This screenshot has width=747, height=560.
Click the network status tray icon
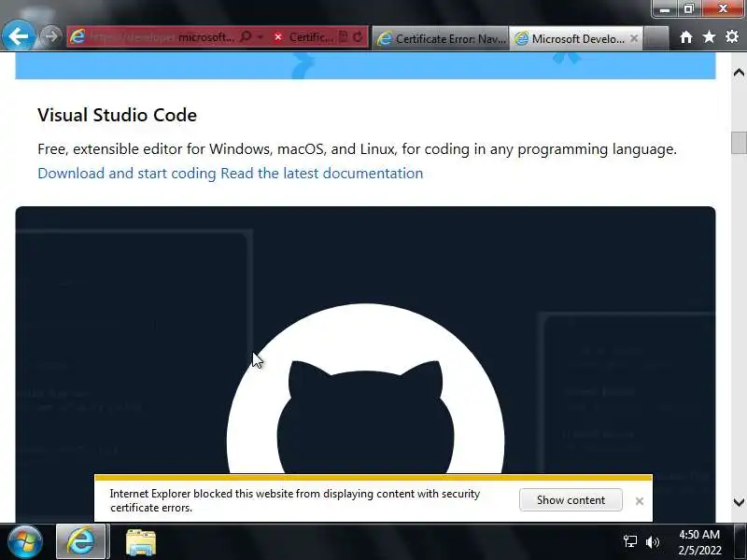click(x=629, y=541)
